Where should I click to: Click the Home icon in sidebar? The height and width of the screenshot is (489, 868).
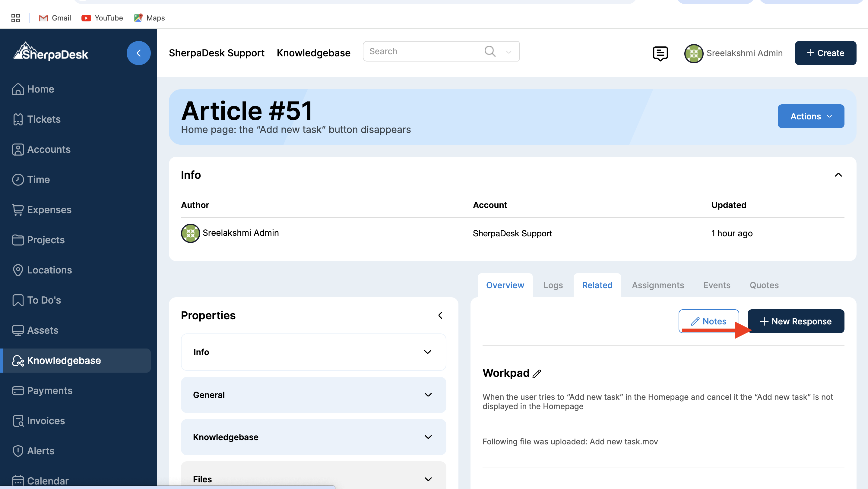pos(18,89)
